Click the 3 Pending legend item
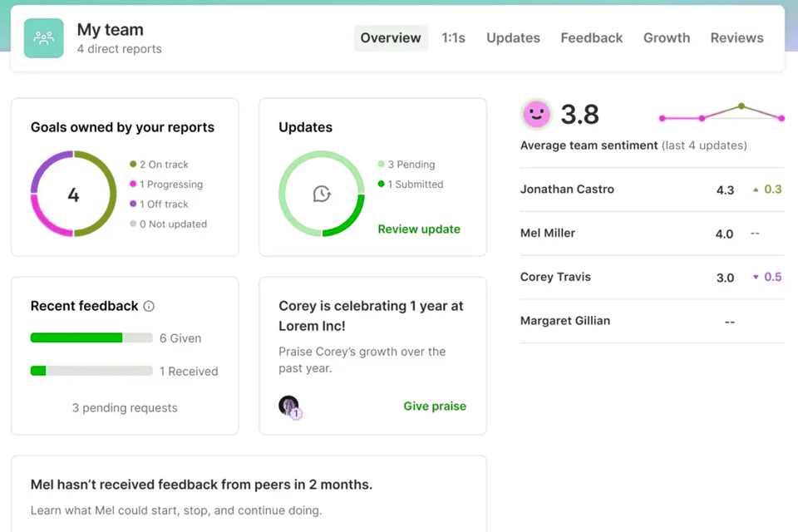The width and height of the screenshot is (798, 532). 406,165
